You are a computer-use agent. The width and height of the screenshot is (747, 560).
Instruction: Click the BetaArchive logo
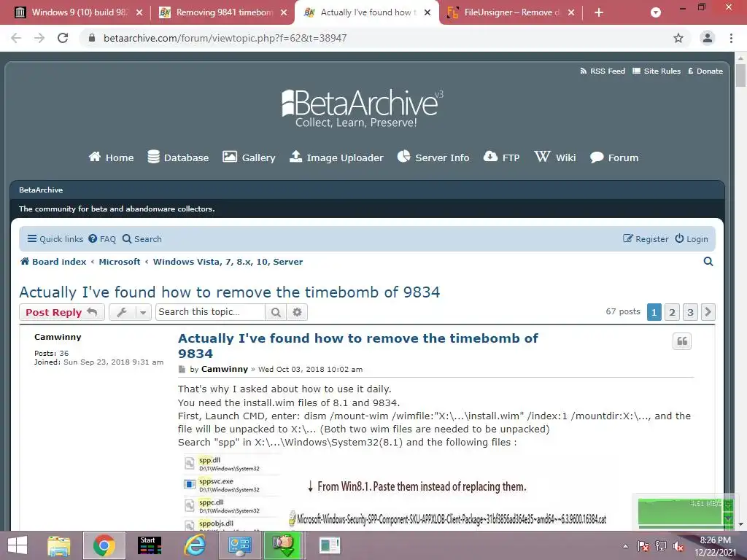point(362,108)
